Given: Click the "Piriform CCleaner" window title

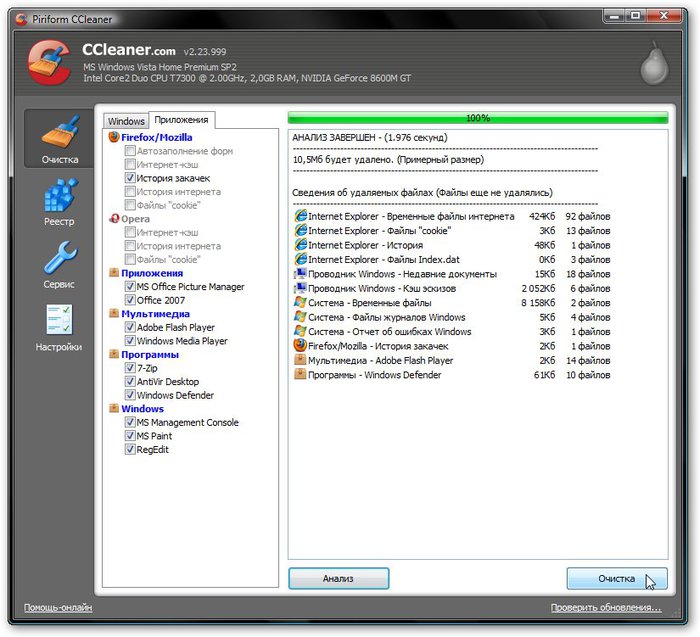Looking at the screenshot, I should click(x=72, y=19).
